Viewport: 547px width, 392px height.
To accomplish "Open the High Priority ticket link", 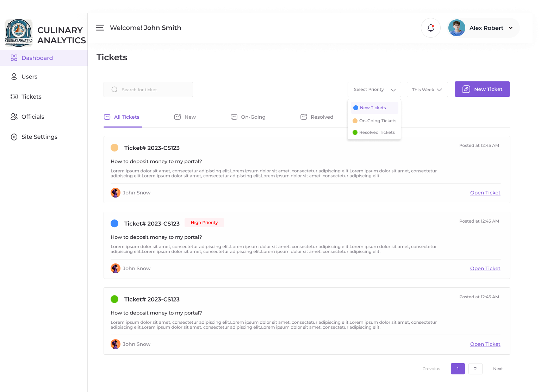I will tap(485, 268).
